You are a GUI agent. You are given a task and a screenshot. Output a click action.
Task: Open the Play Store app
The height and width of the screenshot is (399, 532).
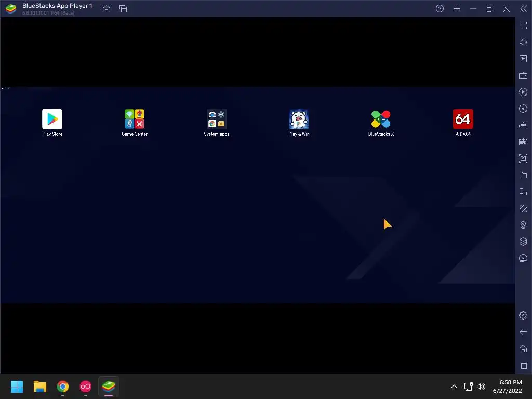[x=52, y=119]
